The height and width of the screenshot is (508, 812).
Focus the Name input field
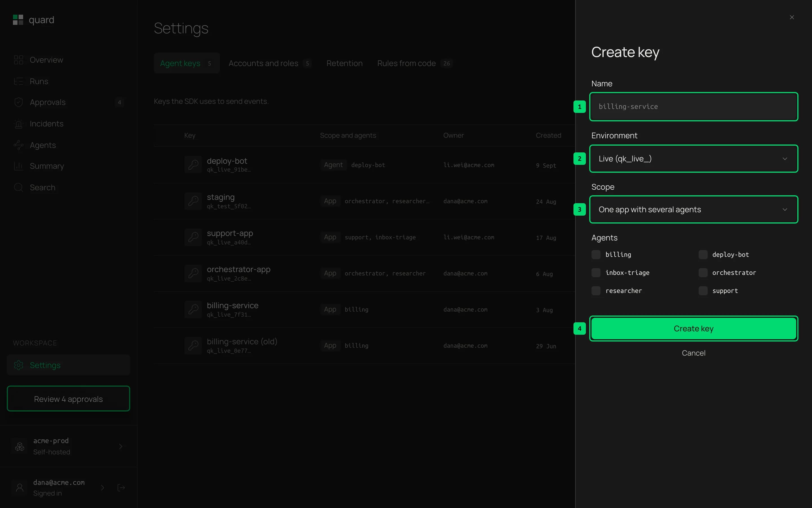pyautogui.click(x=694, y=106)
